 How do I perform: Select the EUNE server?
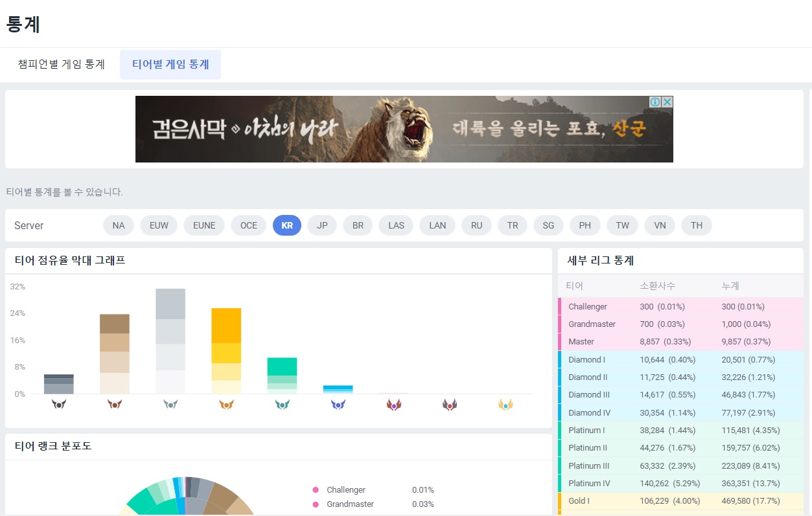(204, 225)
